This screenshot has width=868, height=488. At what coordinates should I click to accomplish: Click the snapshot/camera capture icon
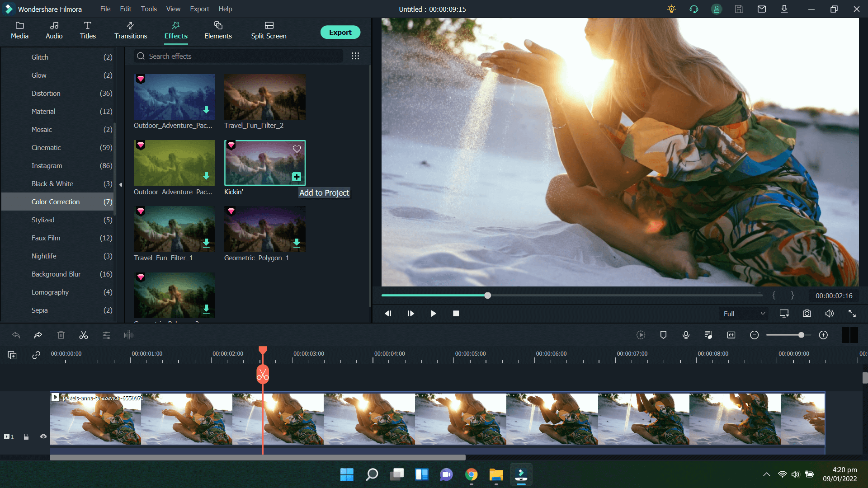click(807, 313)
